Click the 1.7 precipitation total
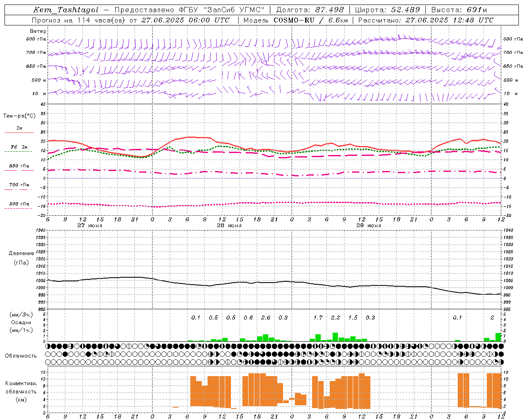The width and height of the screenshot is (525, 420). click(x=318, y=318)
